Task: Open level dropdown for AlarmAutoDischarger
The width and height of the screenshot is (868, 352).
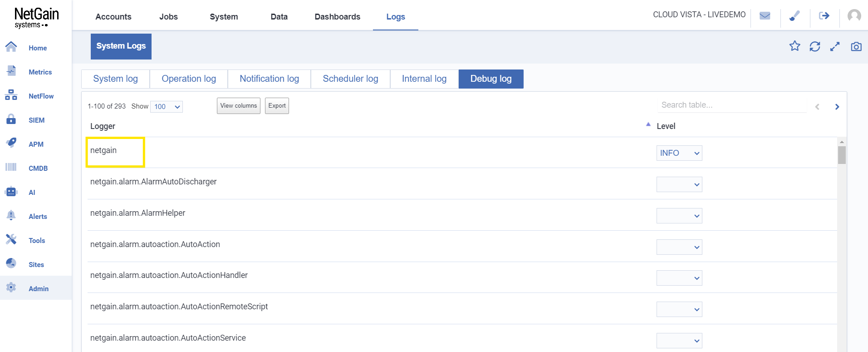Action: click(679, 184)
